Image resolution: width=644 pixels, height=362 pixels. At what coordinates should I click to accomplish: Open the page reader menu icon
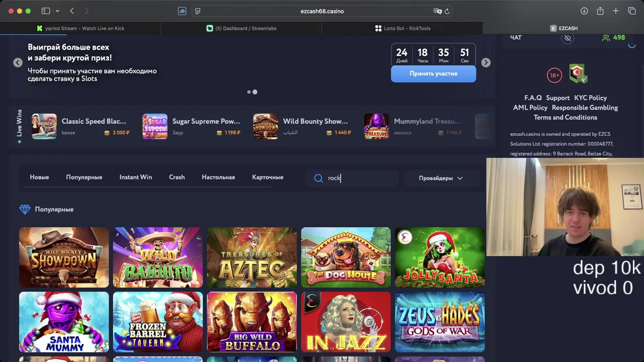(198, 11)
